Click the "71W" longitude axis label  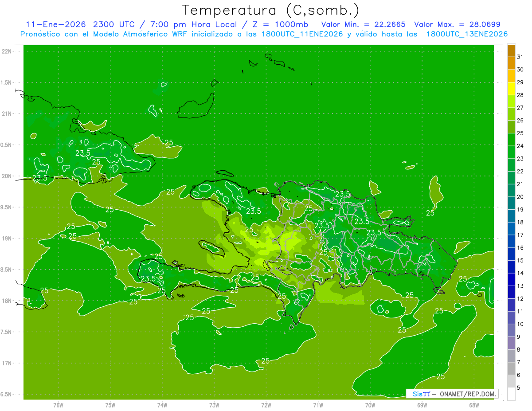318,405
